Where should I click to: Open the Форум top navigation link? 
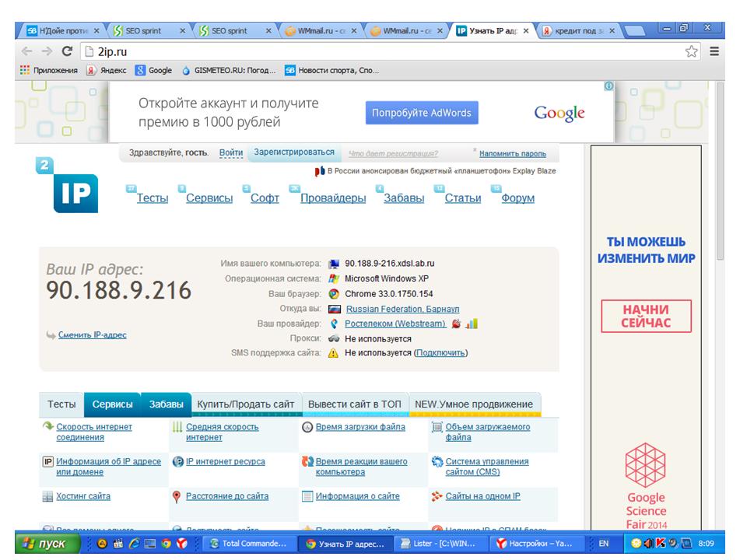(x=518, y=198)
